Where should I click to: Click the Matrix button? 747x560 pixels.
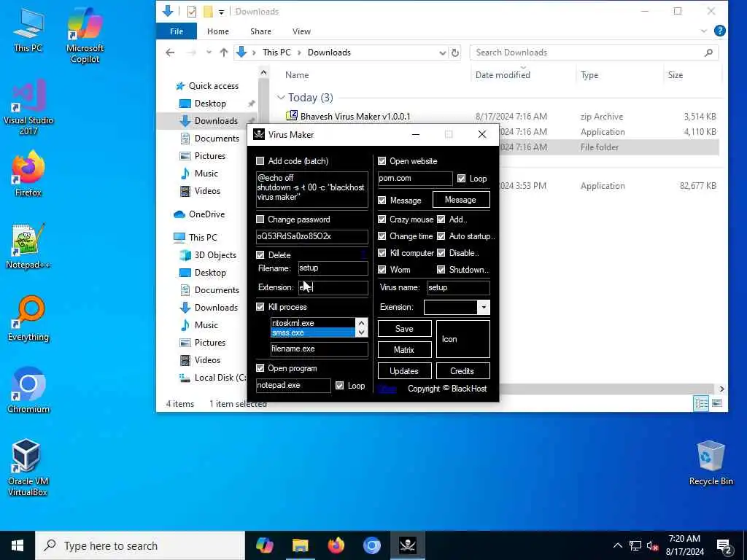404,349
